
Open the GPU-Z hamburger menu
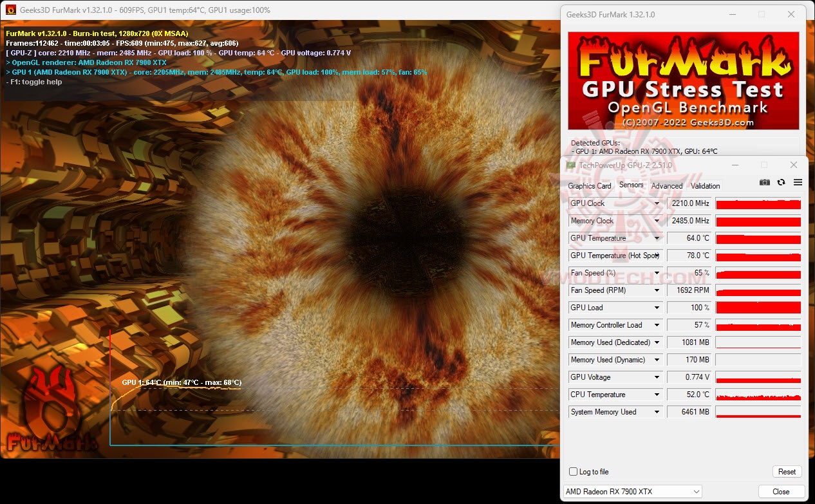(x=798, y=182)
